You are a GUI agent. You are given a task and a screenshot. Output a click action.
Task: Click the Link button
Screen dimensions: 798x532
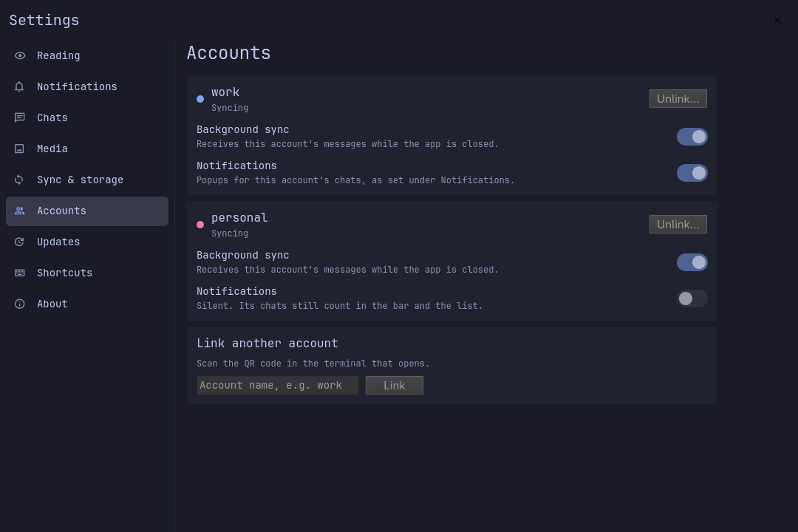[x=395, y=386]
